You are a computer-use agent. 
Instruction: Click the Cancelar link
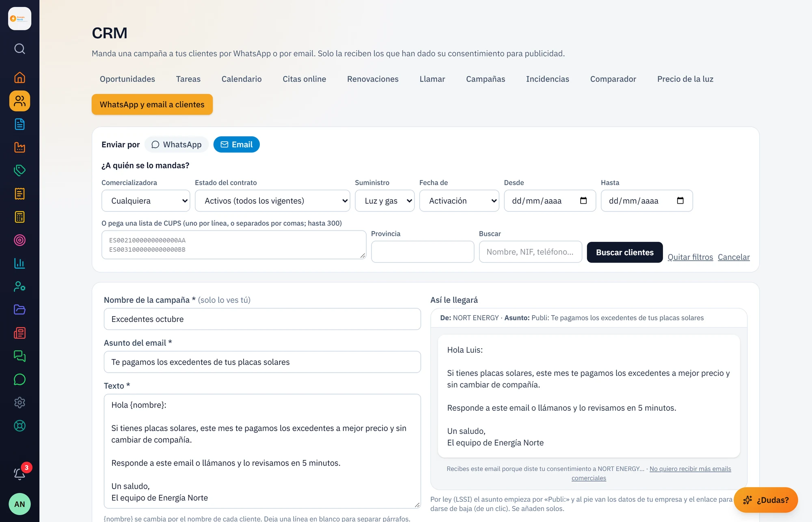click(x=734, y=257)
